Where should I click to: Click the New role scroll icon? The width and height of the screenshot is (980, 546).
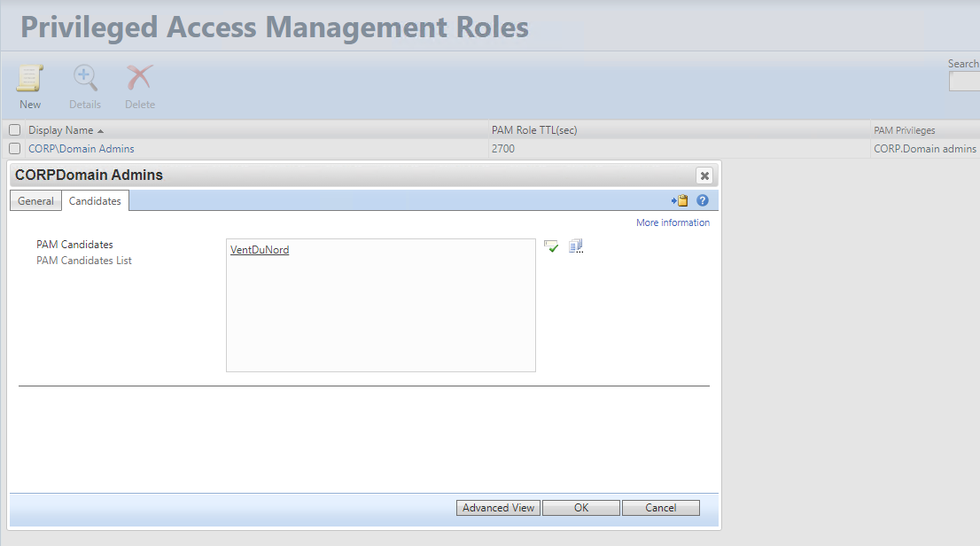tap(30, 79)
